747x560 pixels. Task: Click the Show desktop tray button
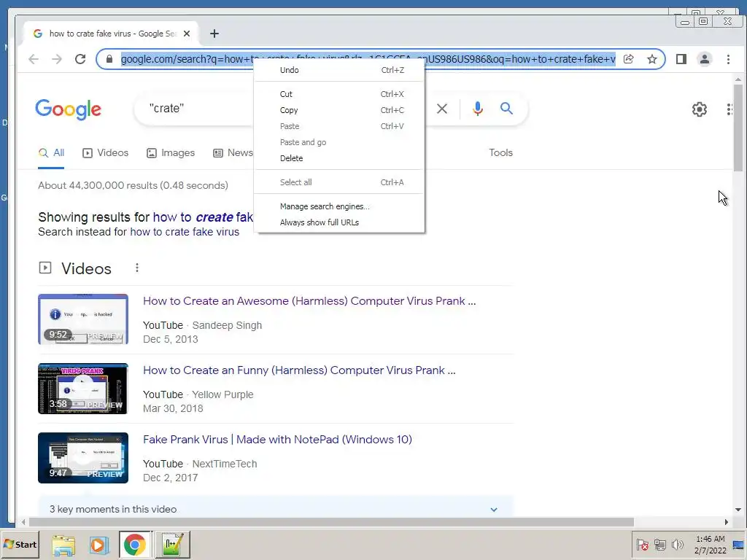tap(738, 544)
